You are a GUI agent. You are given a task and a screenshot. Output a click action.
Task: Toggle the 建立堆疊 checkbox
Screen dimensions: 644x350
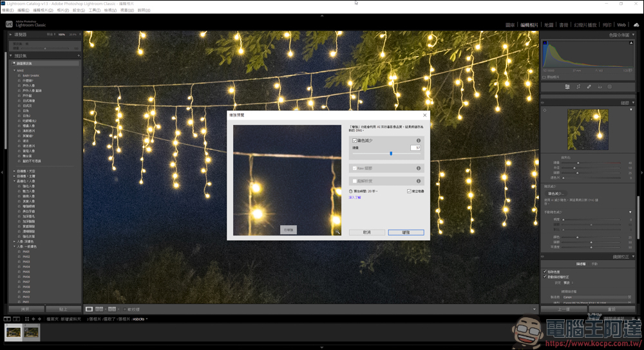click(x=409, y=191)
